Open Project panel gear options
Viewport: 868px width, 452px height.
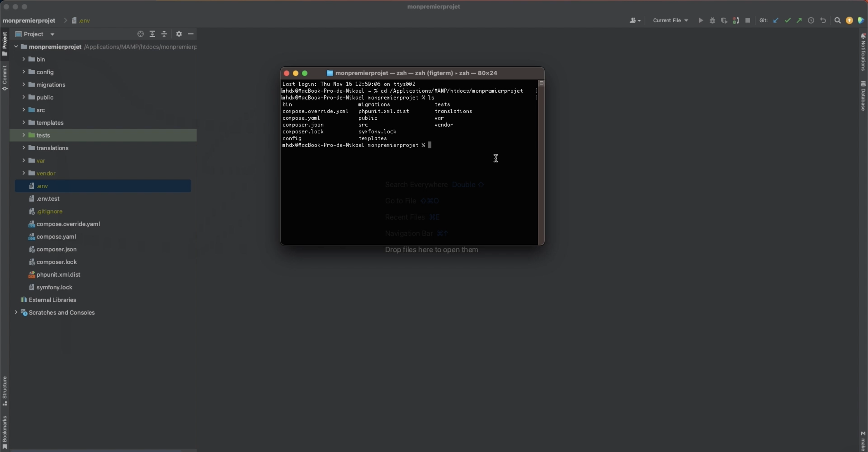[x=179, y=34]
